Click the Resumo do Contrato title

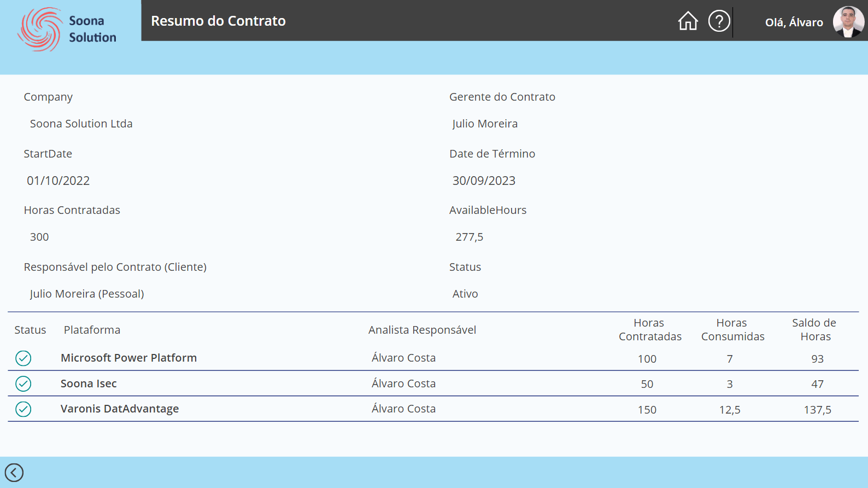(x=218, y=21)
